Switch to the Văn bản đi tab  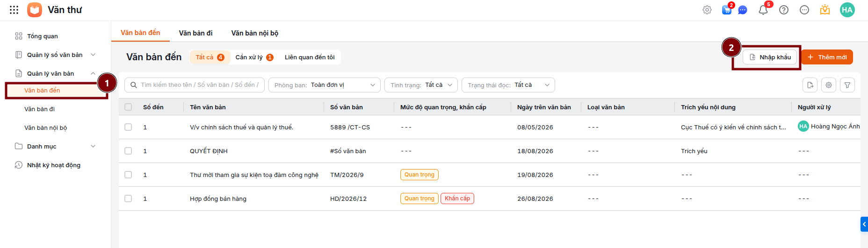click(195, 33)
